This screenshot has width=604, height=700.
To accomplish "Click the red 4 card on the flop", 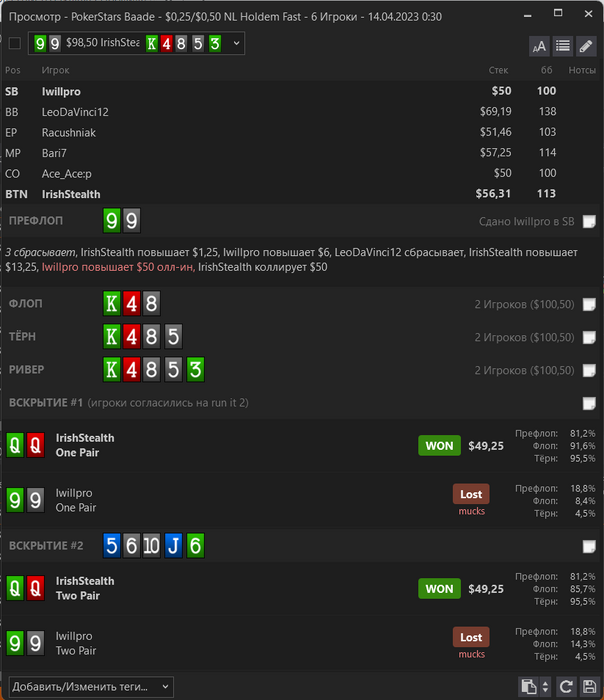I will [131, 304].
